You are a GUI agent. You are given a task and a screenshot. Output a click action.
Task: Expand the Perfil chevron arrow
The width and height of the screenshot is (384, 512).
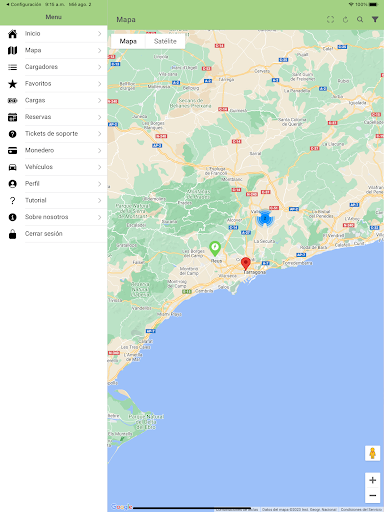tap(99, 184)
